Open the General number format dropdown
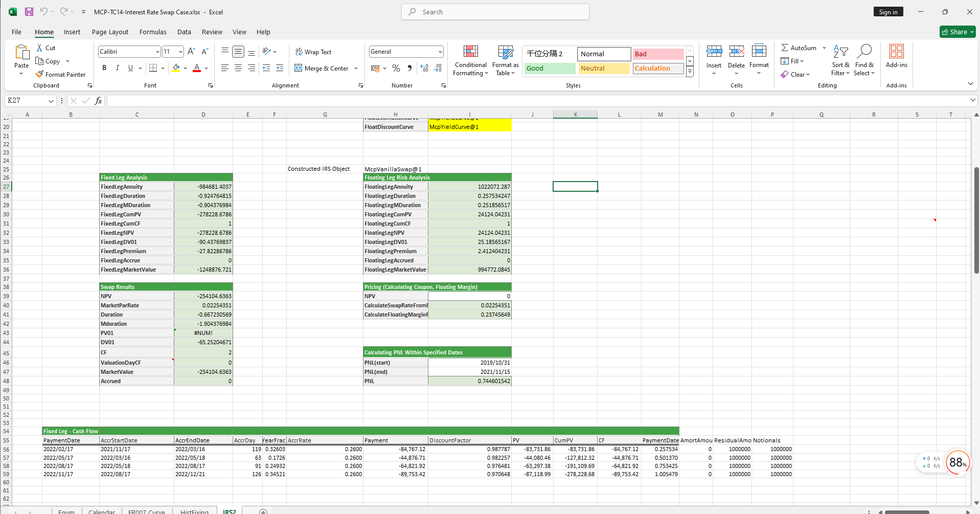 440,52
